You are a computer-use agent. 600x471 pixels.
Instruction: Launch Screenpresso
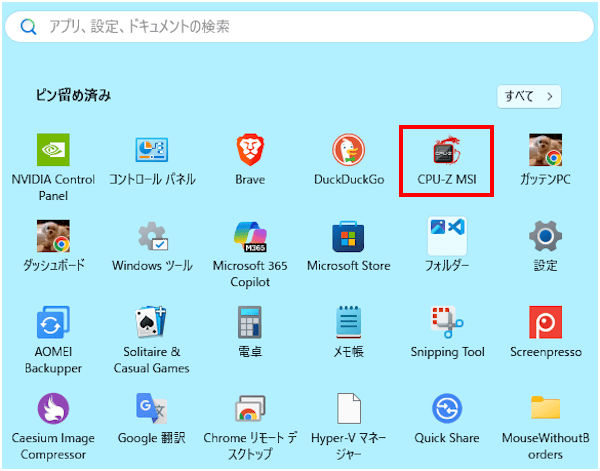click(x=545, y=322)
